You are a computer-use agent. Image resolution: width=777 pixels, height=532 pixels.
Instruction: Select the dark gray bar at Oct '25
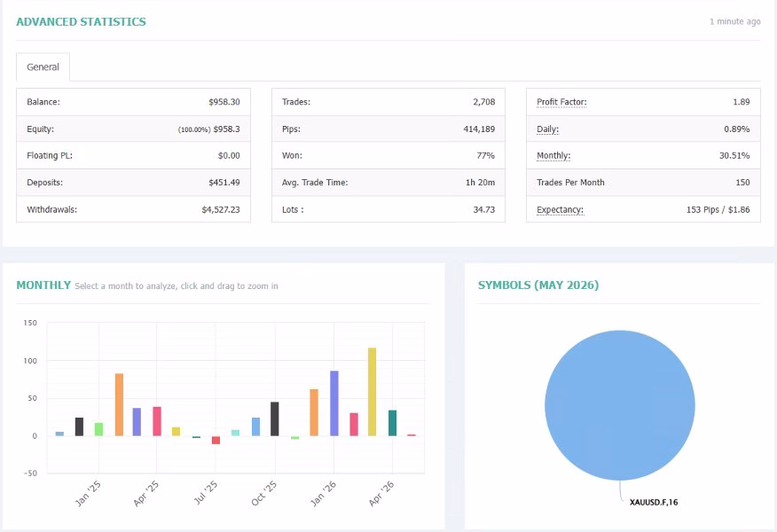click(x=275, y=419)
